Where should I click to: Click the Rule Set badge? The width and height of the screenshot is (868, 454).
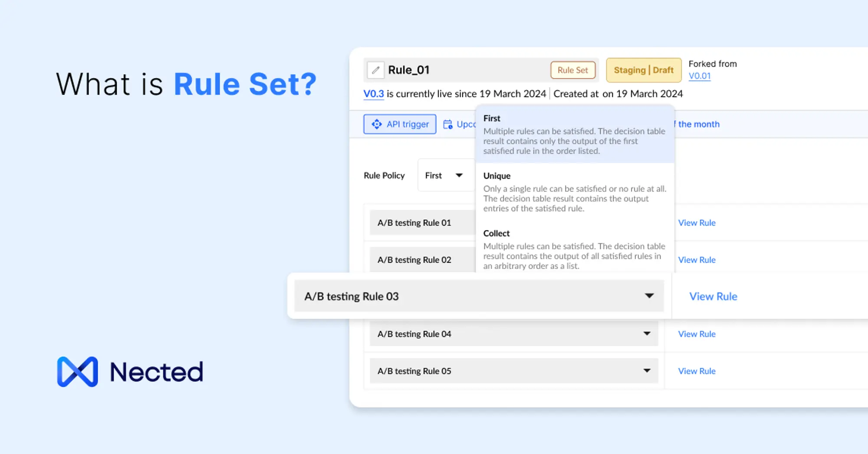[573, 70]
